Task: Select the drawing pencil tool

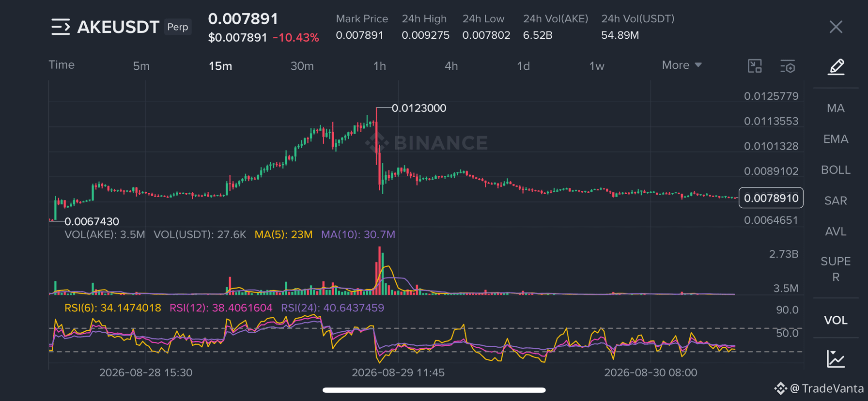Action: click(x=836, y=66)
